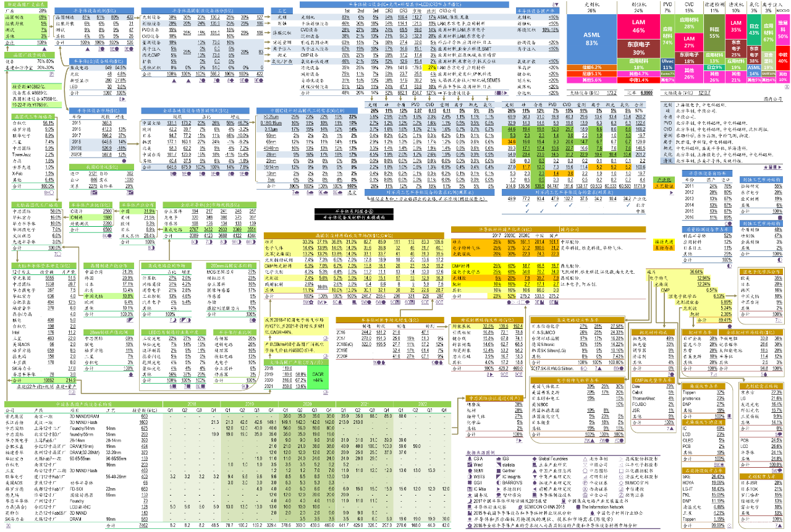This screenshot has width=791, height=532.
Task: Click the Global Foundries diamond legend icon
Action: (x=535, y=458)
